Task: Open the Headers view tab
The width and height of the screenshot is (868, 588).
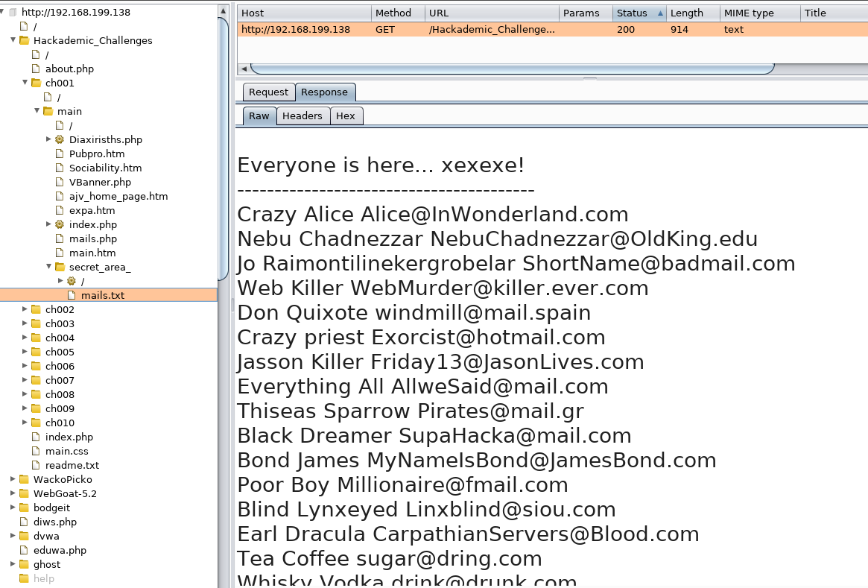Action: 302,116
